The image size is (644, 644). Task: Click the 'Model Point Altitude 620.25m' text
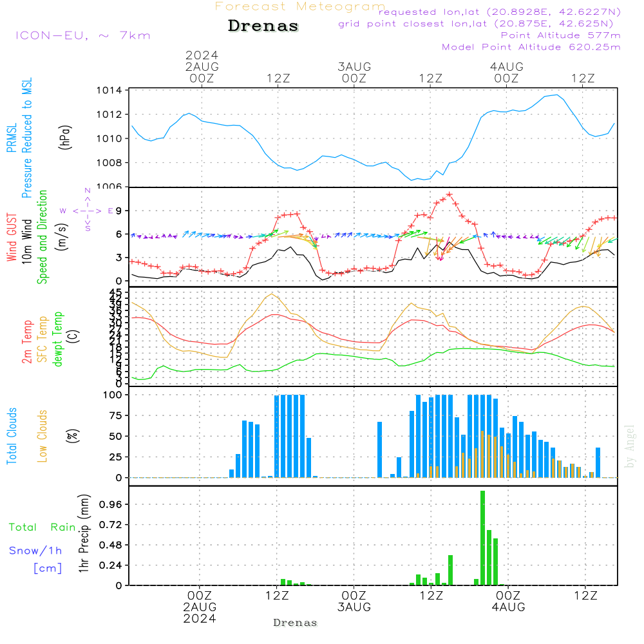[531, 47]
